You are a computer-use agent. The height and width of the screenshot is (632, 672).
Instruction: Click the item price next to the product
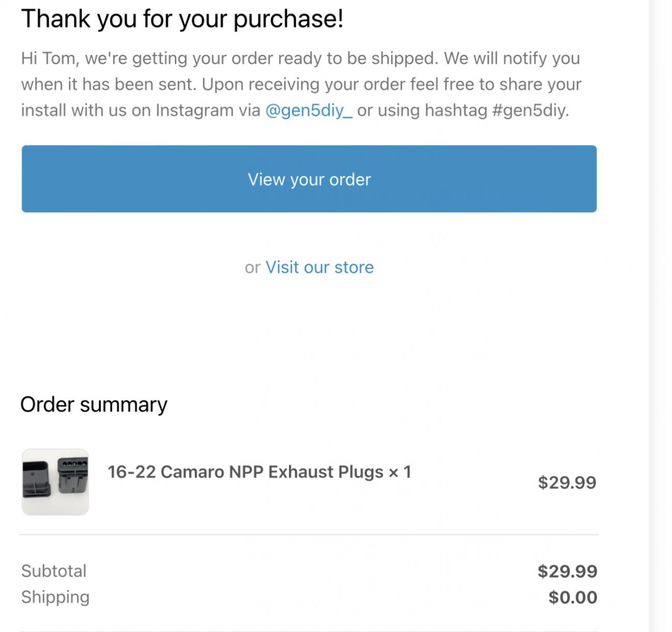(x=567, y=483)
